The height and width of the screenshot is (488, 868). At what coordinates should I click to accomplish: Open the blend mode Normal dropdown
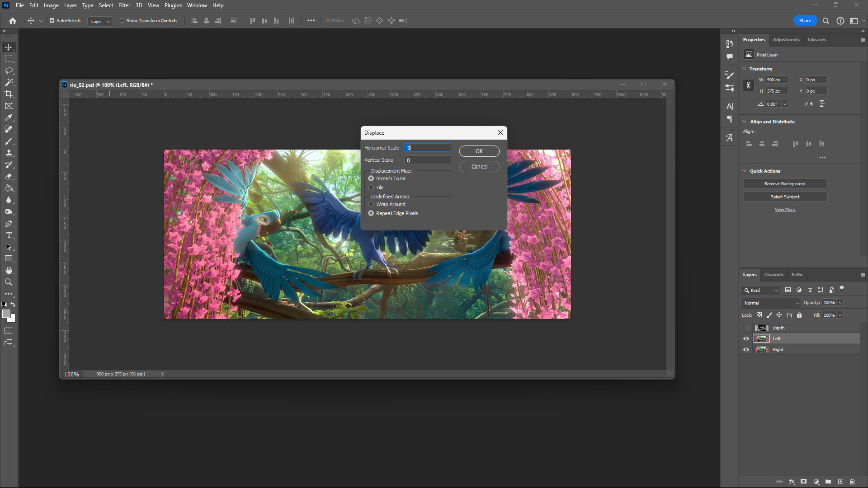(771, 303)
